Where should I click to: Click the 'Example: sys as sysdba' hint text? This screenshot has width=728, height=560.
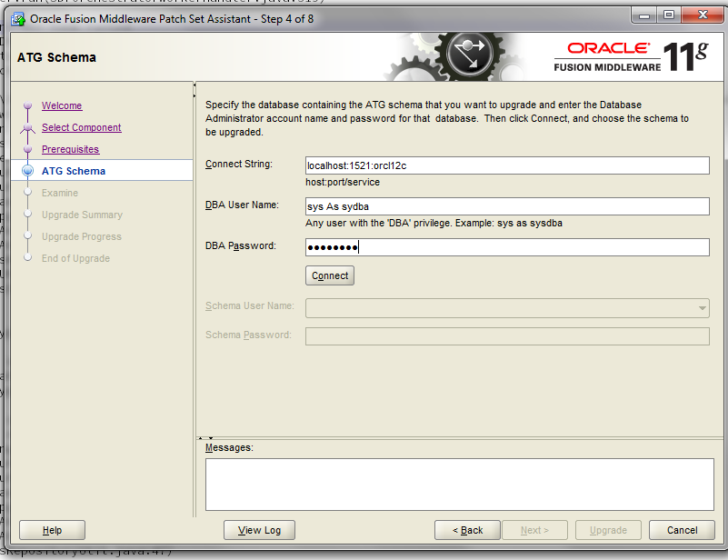508,223
